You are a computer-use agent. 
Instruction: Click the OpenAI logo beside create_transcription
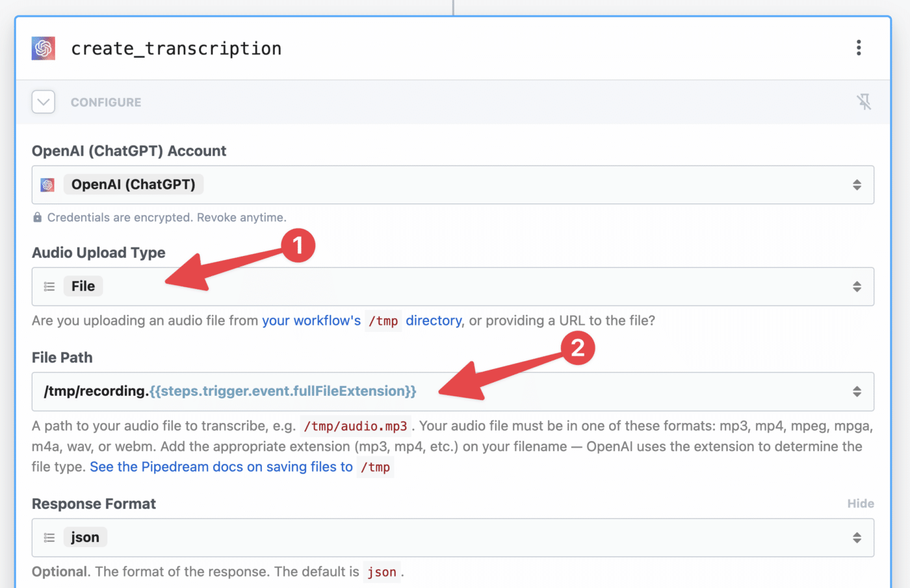pyautogui.click(x=44, y=48)
